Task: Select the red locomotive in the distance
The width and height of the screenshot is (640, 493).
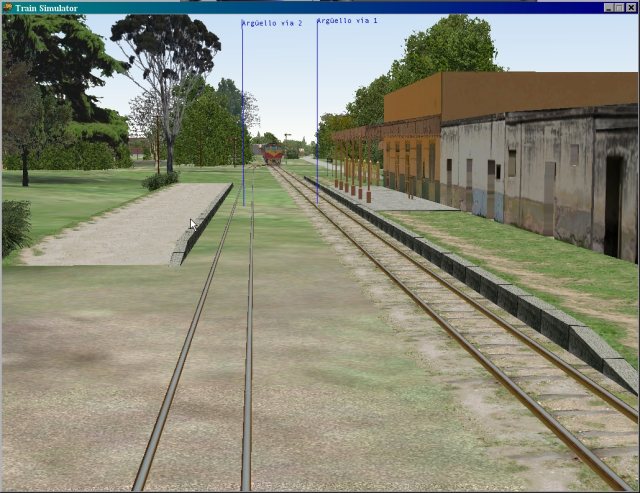Action: point(273,154)
